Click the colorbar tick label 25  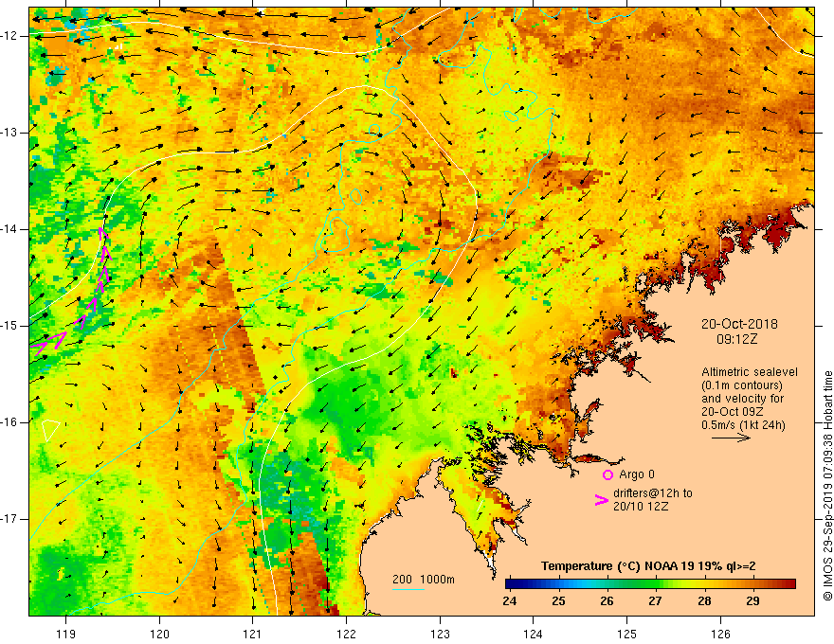[x=558, y=601]
